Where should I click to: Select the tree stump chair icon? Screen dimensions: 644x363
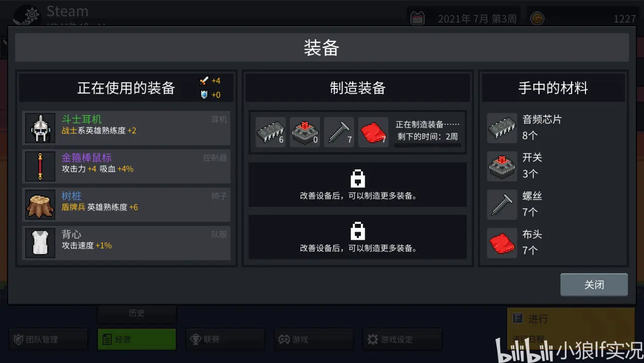(40, 204)
